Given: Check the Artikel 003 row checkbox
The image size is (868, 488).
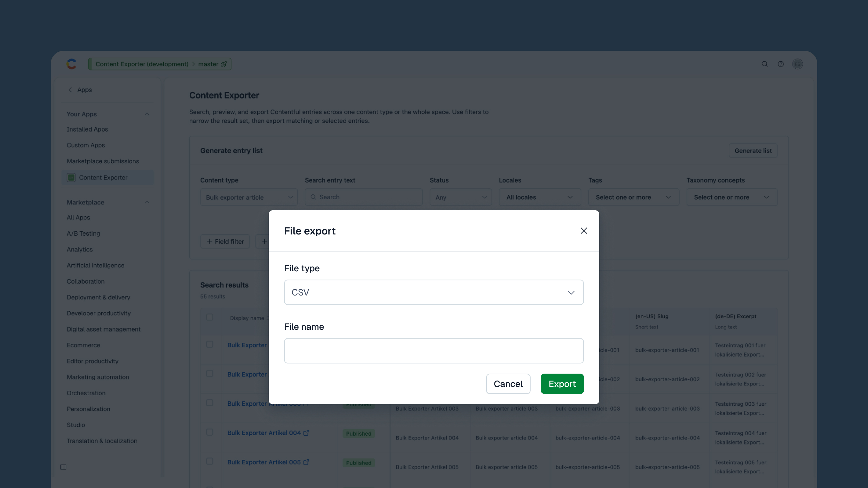Looking at the screenshot, I should point(209,403).
